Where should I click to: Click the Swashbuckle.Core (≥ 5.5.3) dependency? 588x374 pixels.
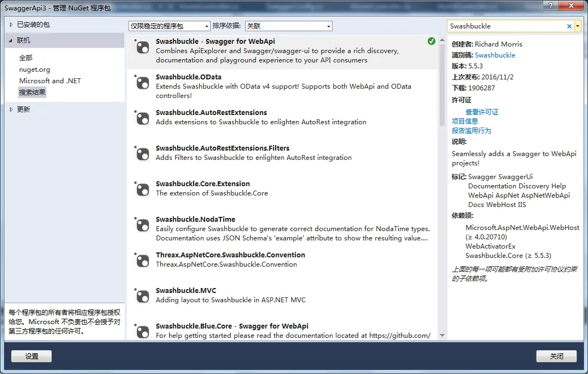pyautogui.click(x=509, y=256)
